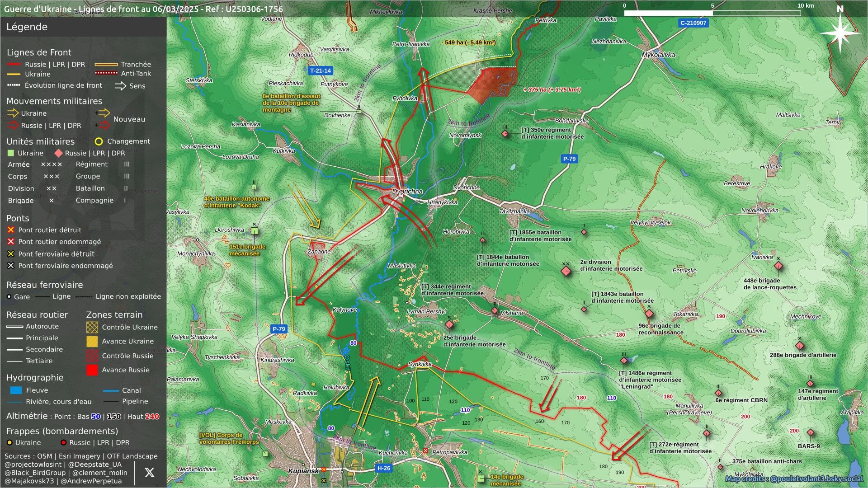This screenshot has height=488, width=868.
Task: Click the distance scale bar
Action: pyautogui.click(x=712, y=13)
